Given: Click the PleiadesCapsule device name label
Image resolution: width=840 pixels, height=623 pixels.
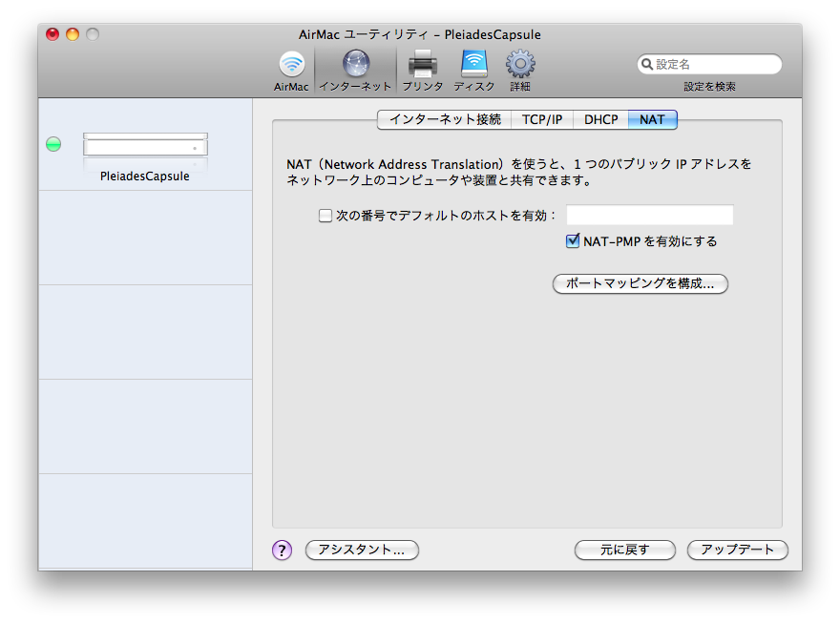Looking at the screenshot, I should pos(145,177).
